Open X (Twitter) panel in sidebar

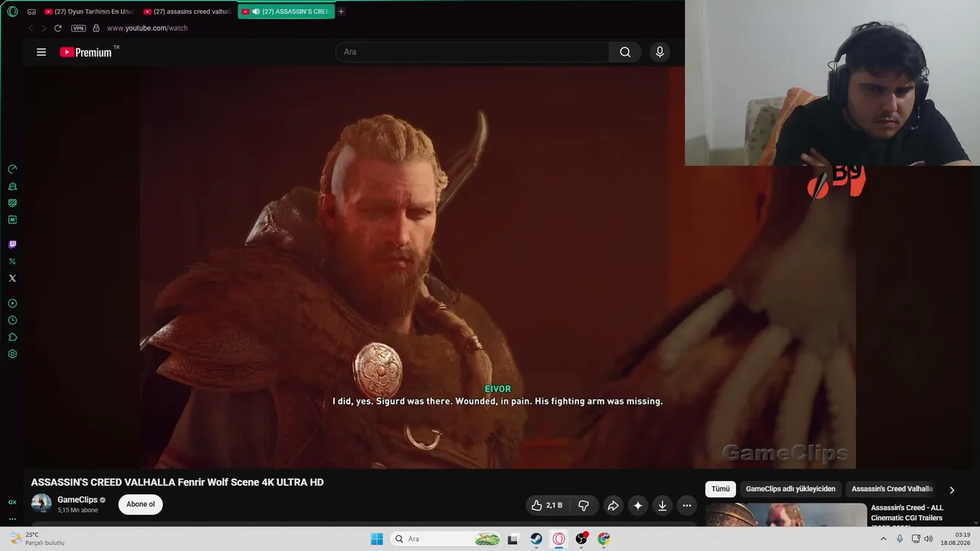pos(12,279)
